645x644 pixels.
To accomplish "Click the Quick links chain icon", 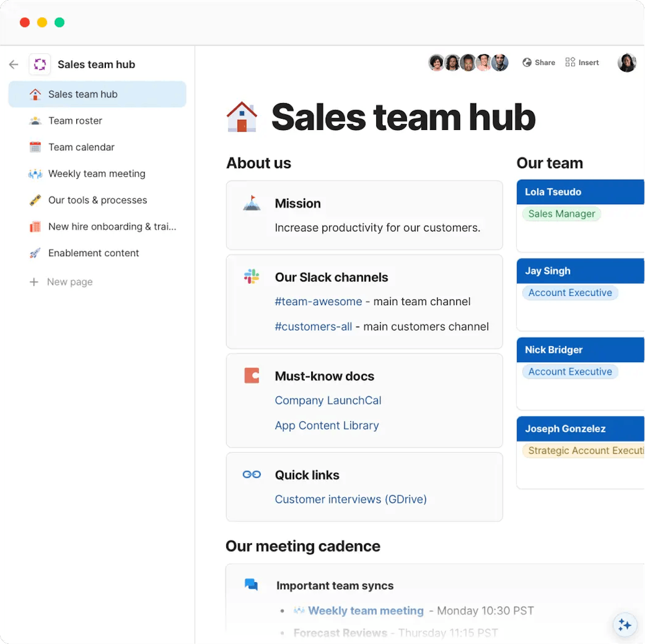I will (x=252, y=474).
